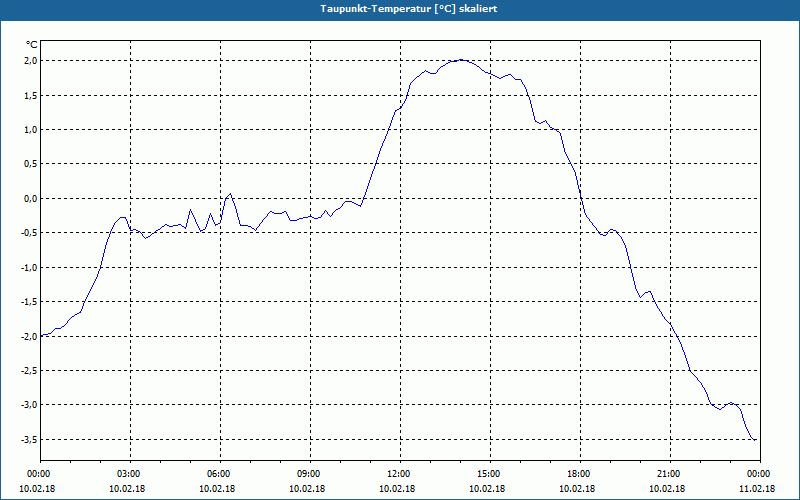This screenshot has width=800, height=500.
Task: Click the chart title "Taupunkt-Temperatur [°C] skaliert"
Action: 409,9
